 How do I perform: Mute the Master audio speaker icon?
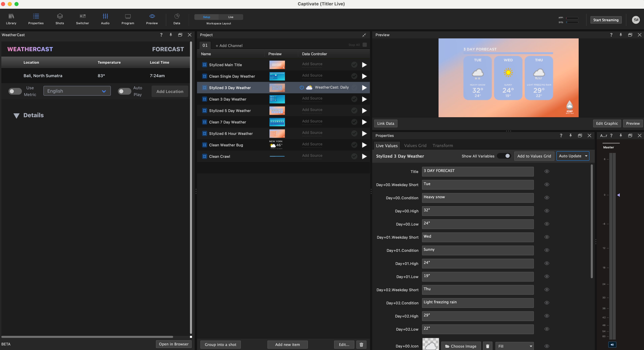[612, 344]
